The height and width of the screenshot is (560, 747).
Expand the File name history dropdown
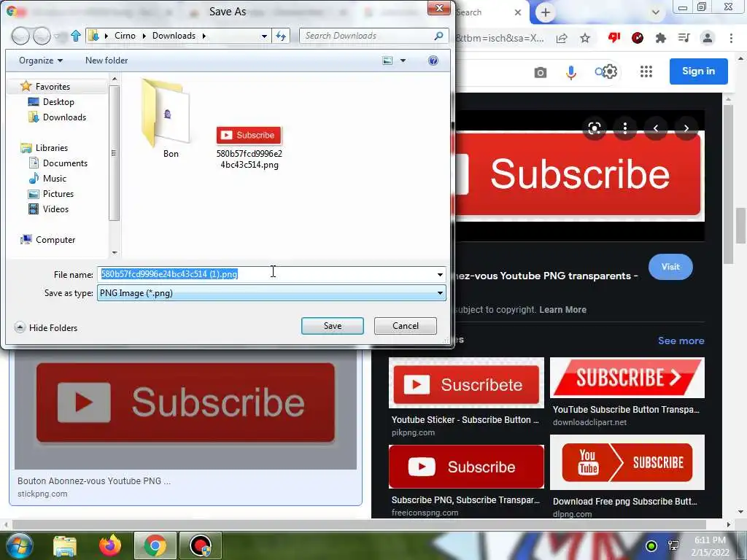(x=440, y=274)
